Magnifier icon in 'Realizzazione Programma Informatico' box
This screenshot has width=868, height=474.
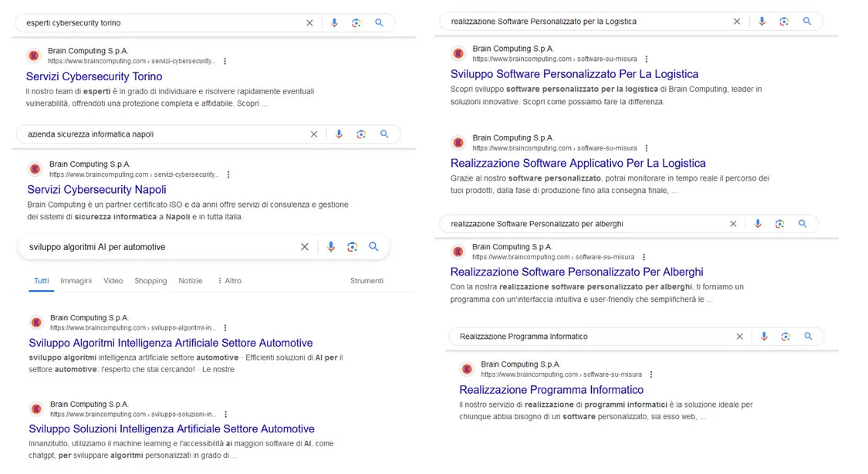pos(809,337)
